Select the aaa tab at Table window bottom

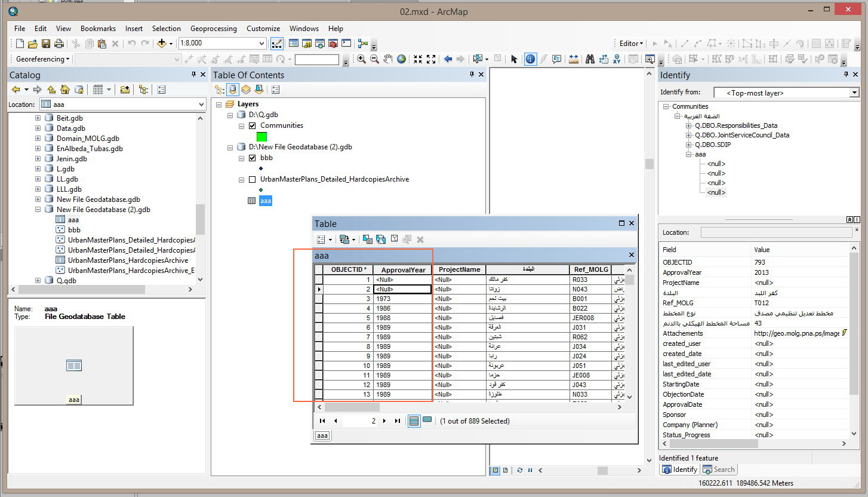click(322, 435)
